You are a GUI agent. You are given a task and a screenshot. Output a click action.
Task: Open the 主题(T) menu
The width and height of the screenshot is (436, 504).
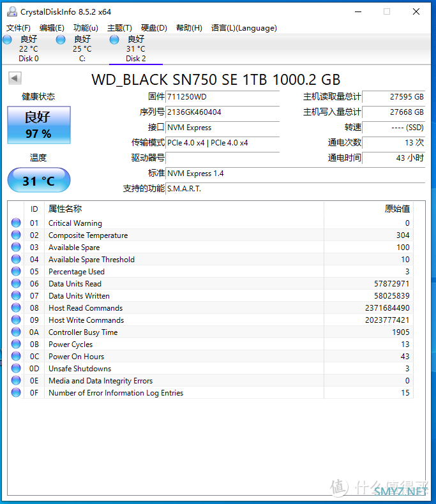tap(119, 28)
